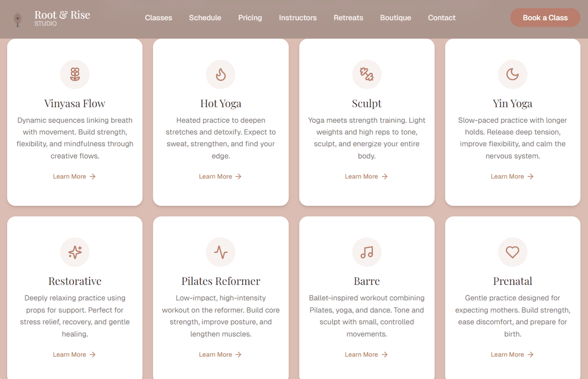Click the 'Ballet-inspired workout combining' description
The width and height of the screenshot is (588, 379).
point(367,316)
